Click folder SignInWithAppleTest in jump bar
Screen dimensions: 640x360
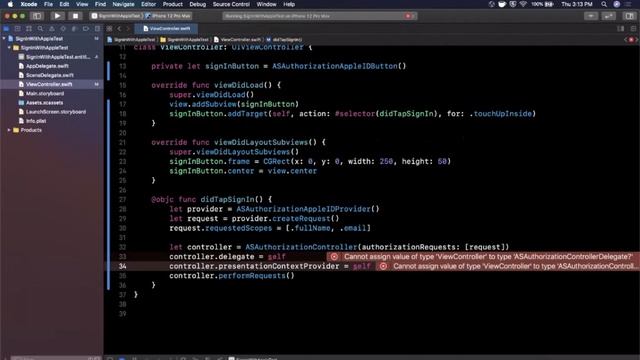(x=184, y=40)
